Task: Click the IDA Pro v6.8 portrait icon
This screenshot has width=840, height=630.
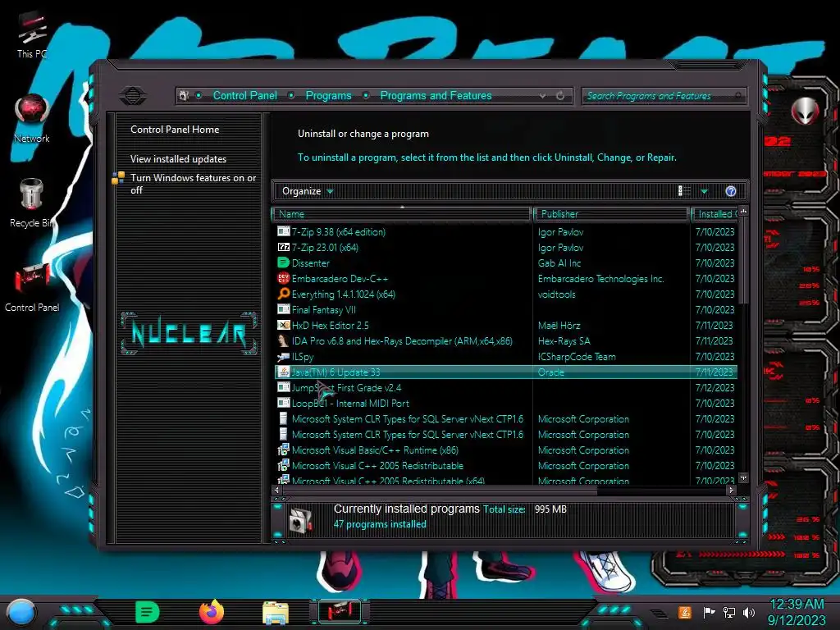Action: pyautogui.click(x=283, y=340)
